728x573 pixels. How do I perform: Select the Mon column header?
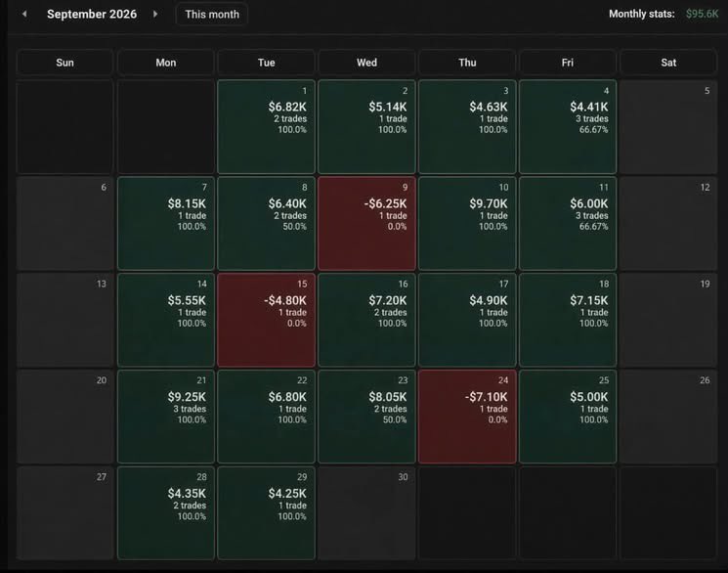(166, 63)
